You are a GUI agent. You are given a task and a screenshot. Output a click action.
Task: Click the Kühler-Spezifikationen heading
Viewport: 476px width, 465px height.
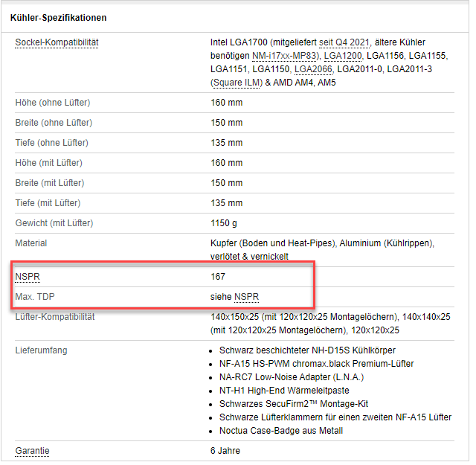pyautogui.click(x=58, y=17)
